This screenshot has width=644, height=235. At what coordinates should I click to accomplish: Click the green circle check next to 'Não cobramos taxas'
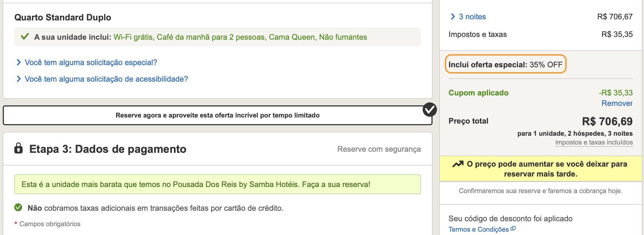(18, 207)
